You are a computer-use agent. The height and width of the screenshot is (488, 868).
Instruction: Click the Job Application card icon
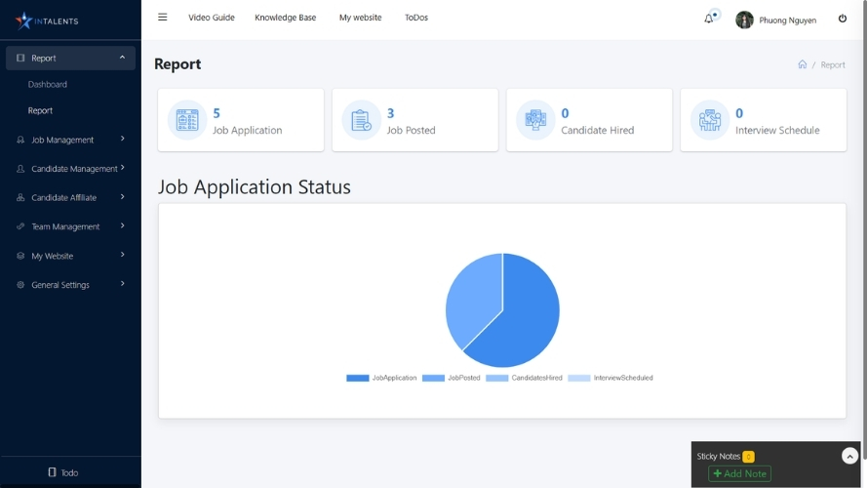[x=186, y=120]
